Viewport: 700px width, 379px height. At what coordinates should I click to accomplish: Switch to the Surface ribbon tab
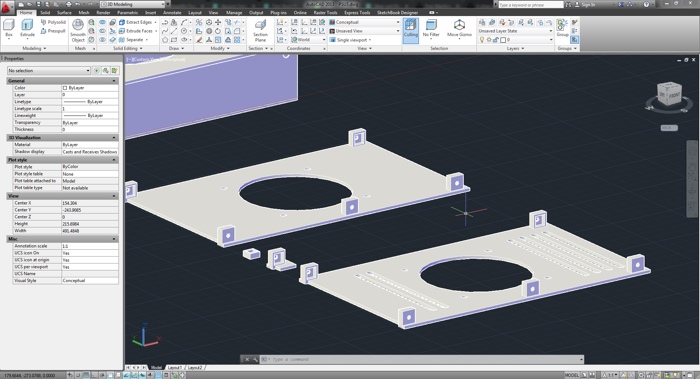tap(64, 12)
